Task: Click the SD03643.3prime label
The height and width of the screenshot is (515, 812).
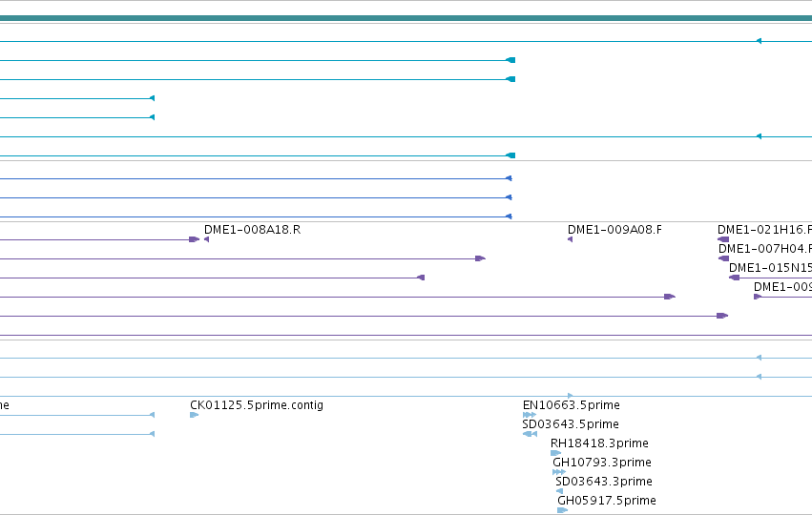Action: pos(604,482)
